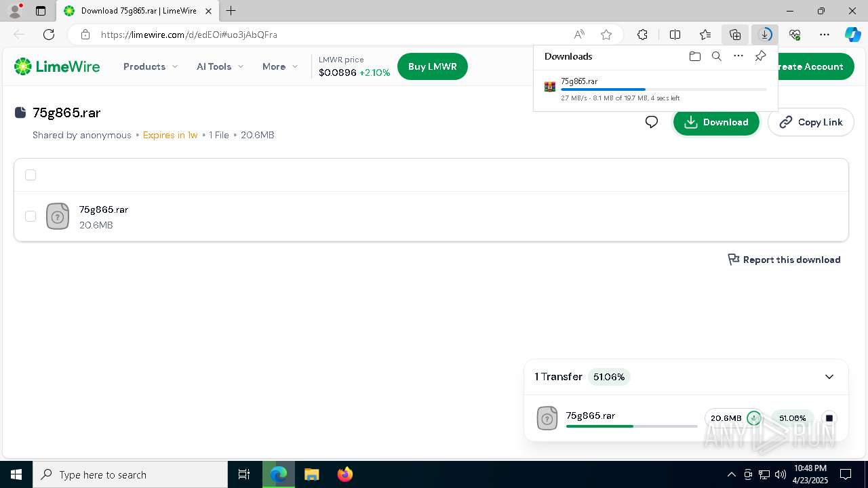Click the green Download button
The width and height of the screenshot is (868, 488).
[x=716, y=122]
